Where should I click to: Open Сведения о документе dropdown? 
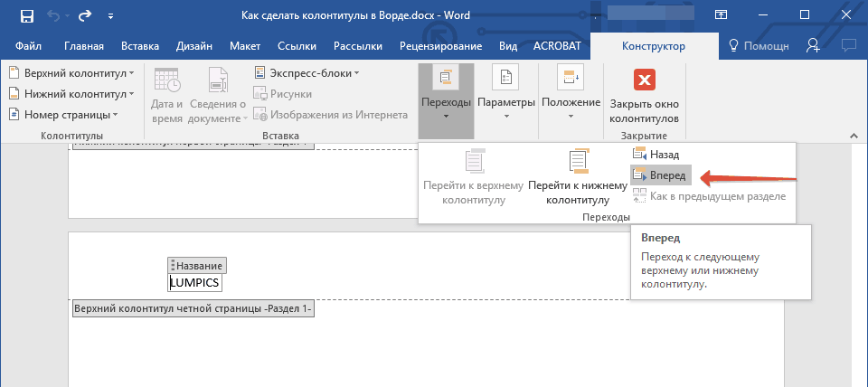tap(218, 95)
